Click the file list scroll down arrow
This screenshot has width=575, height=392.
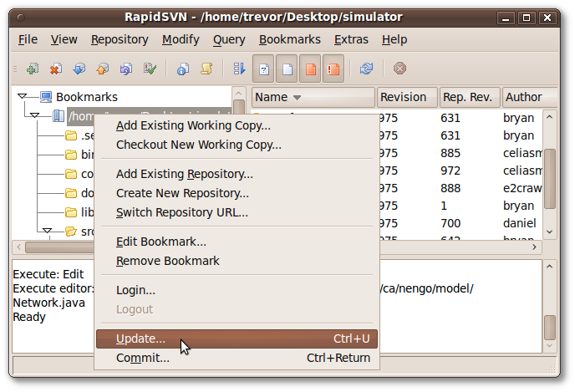click(549, 232)
